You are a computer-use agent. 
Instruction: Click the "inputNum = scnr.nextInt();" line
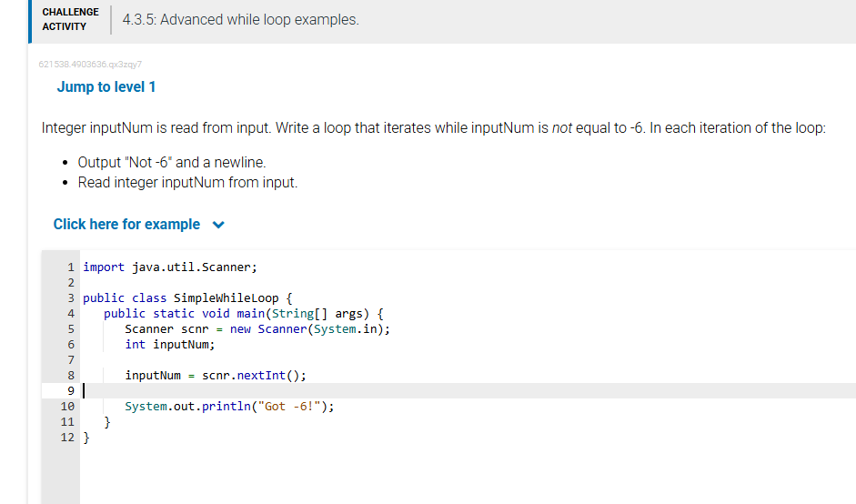(x=215, y=375)
